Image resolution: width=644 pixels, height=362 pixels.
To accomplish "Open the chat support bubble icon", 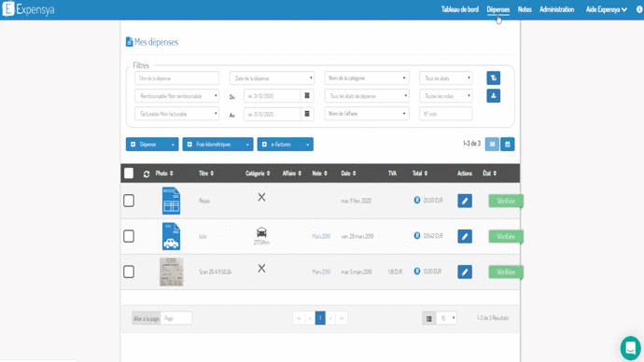I will (630, 348).
